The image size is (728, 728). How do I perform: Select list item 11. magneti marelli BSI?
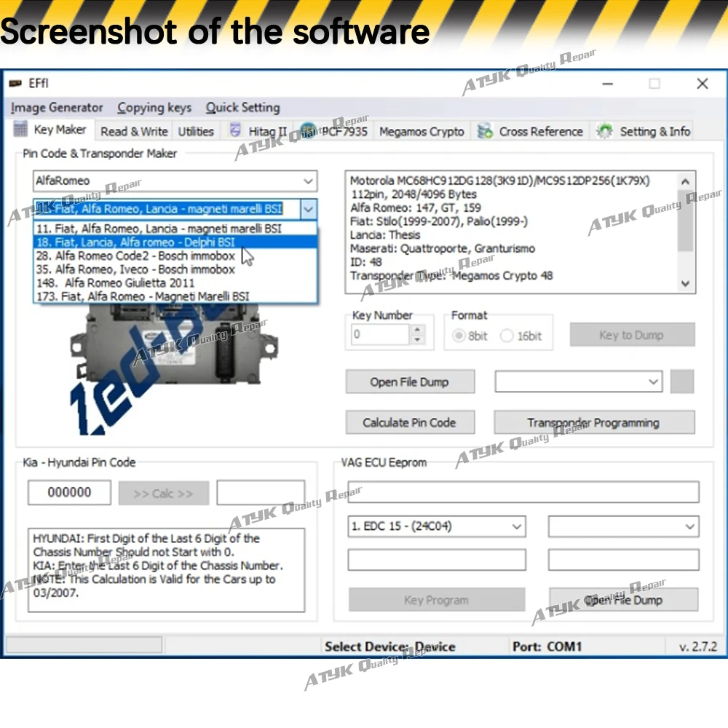(175, 229)
